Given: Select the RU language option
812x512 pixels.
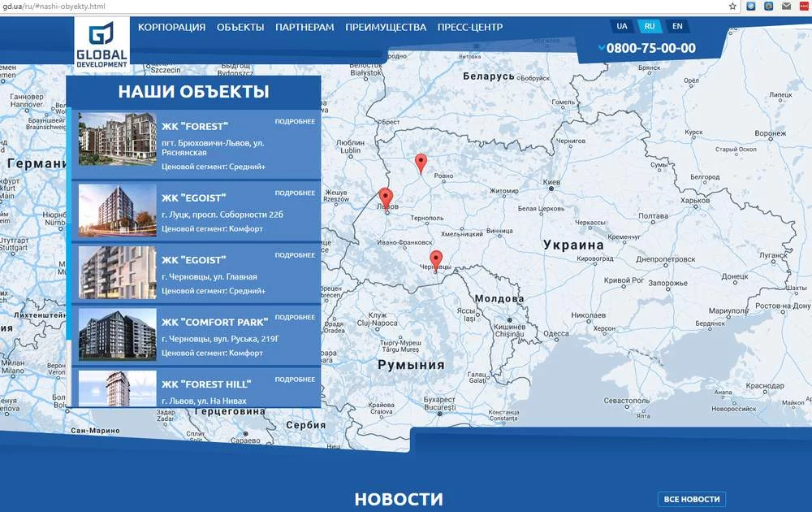Looking at the screenshot, I should tap(650, 26).
